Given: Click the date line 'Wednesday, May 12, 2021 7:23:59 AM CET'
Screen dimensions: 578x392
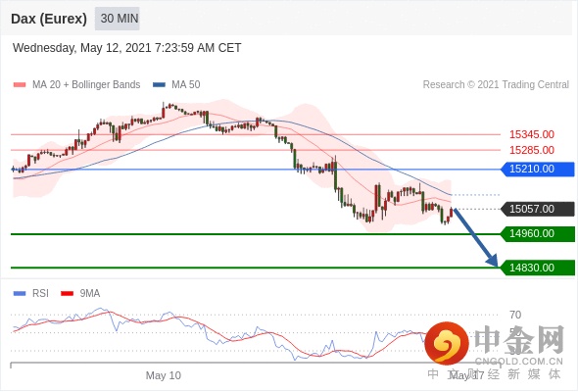Looking at the screenshot, I should coord(126,48).
